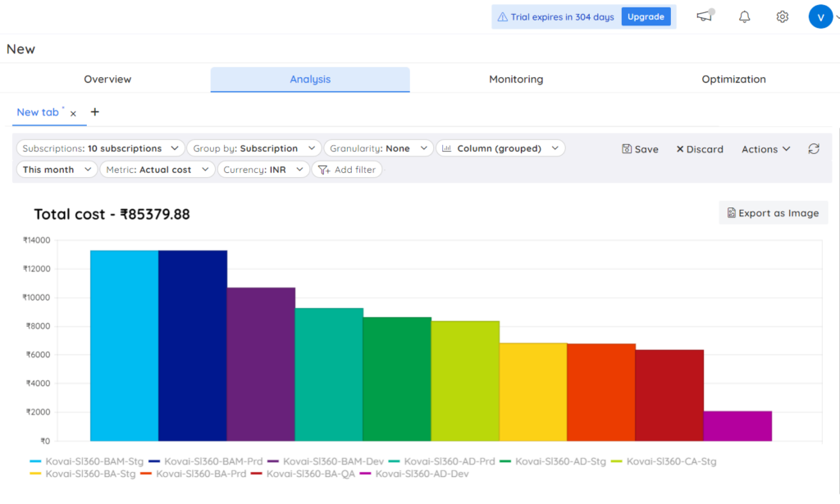Click the magenta Kovai-SI360-AD-Dev bar
This screenshot has height=504, width=840.
coord(737,425)
